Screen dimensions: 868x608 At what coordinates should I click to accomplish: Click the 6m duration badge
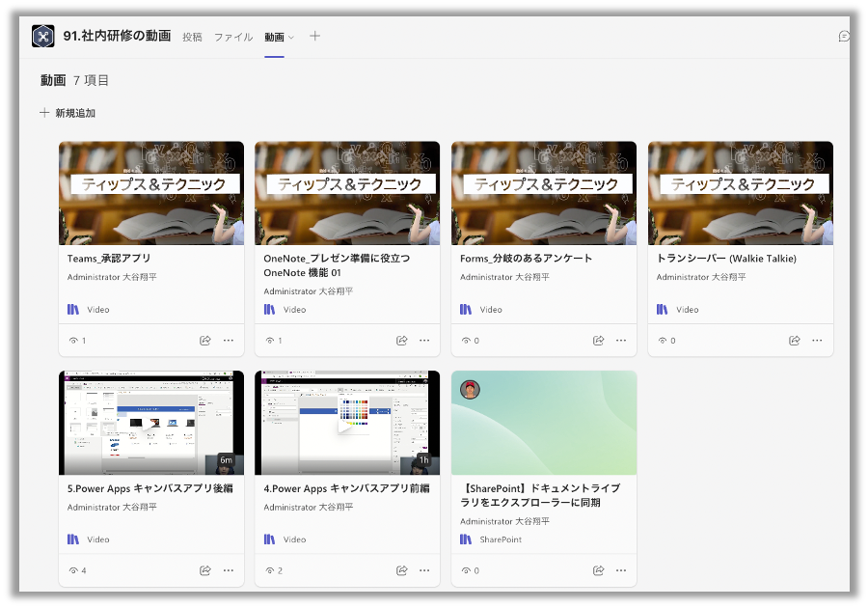[226, 460]
